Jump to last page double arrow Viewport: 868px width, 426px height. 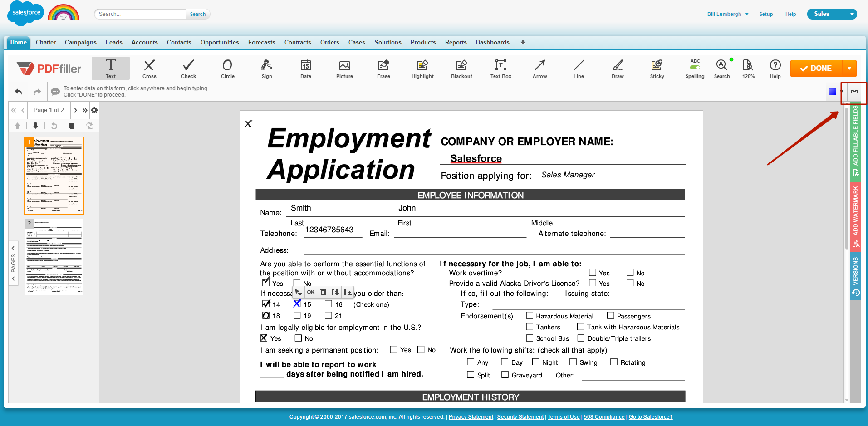[x=85, y=110]
